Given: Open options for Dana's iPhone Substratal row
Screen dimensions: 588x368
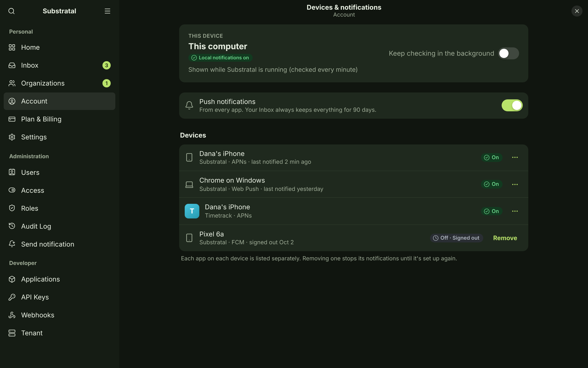Looking at the screenshot, I should pos(515,158).
